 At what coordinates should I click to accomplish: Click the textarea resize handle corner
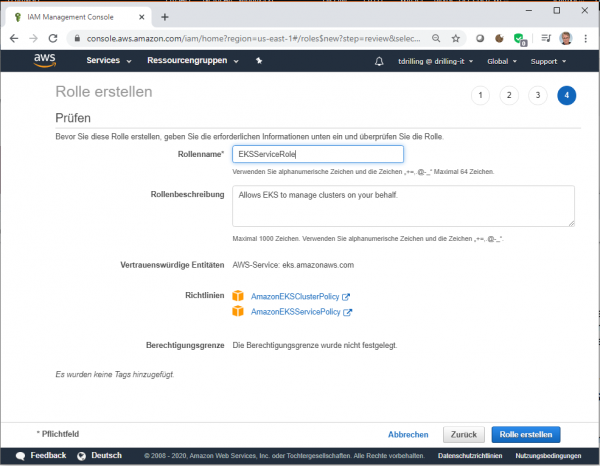tap(571, 223)
